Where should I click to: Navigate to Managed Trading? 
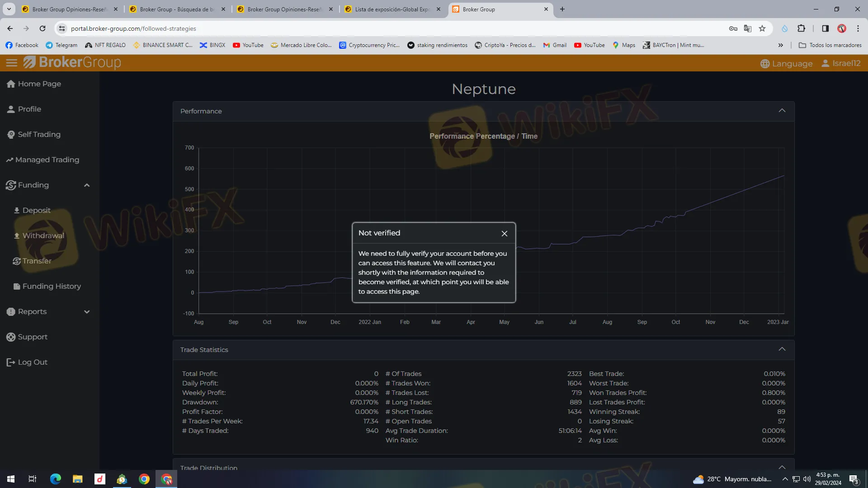pyautogui.click(x=43, y=160)
